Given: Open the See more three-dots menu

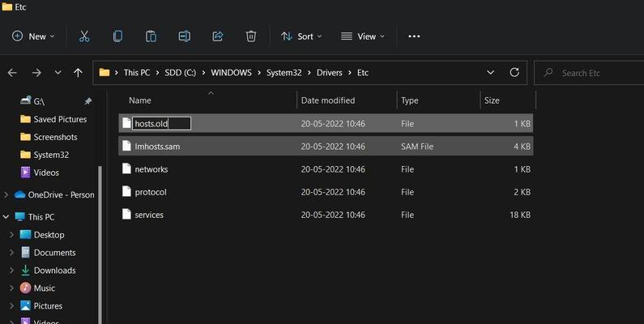Looking at the screenshot, I should tap(414, 36).
